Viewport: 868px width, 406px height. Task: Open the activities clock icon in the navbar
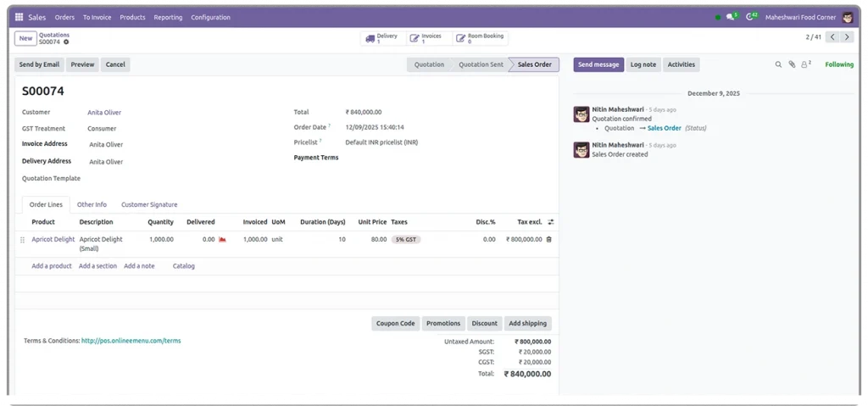tap(749, 17)
